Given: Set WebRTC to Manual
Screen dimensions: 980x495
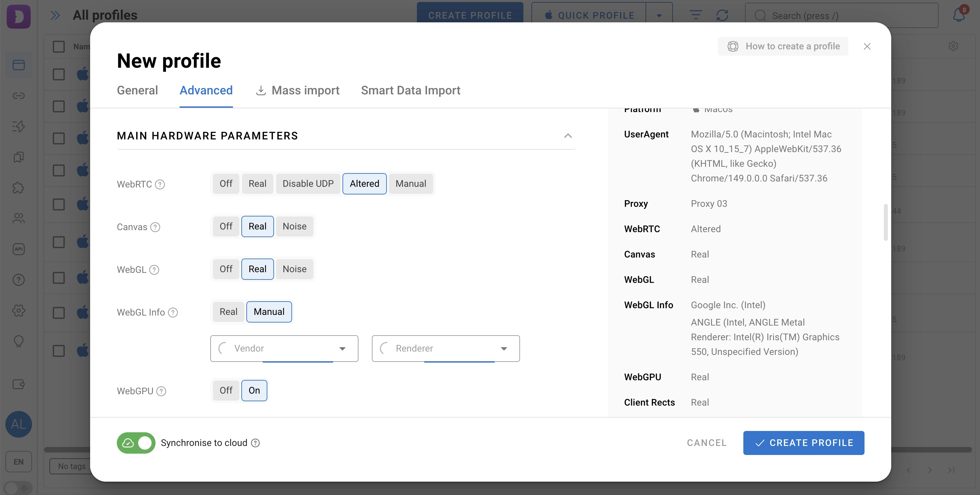Looking at the screenshot, I should (411, 184).
